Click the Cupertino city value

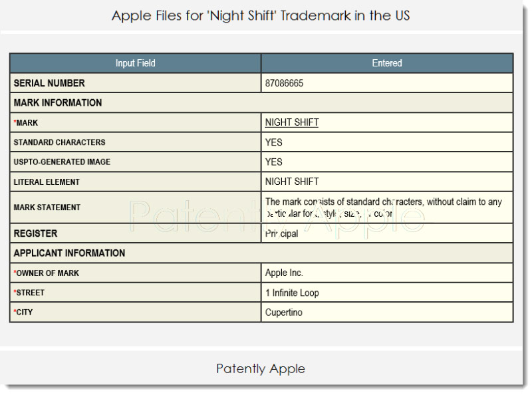(284, 313)
